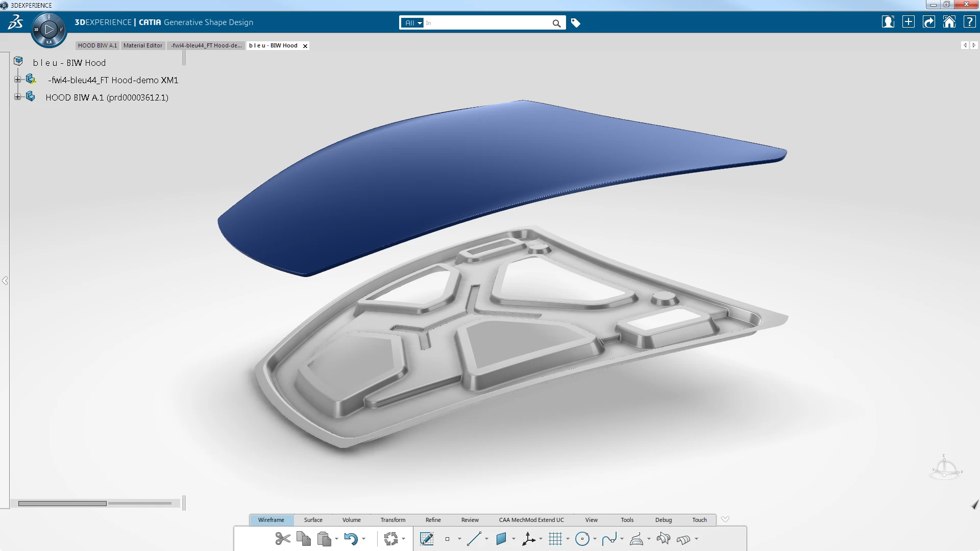Select the Circle tool icon
980x551 pixels.
click(582, 539)
